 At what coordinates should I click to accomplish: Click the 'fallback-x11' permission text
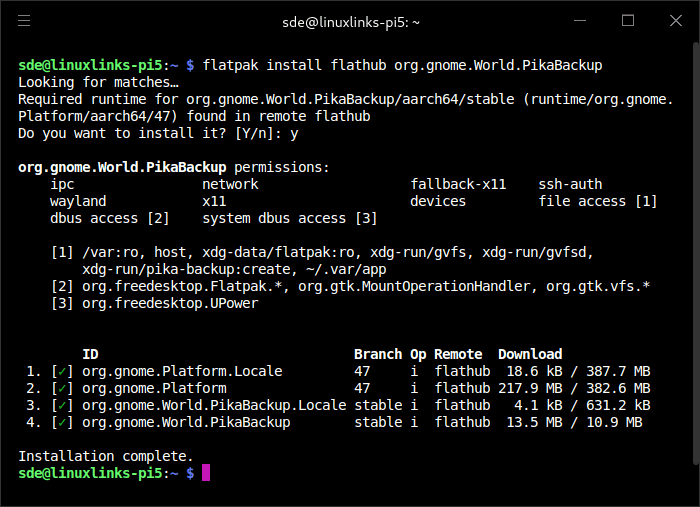(458, 184)
